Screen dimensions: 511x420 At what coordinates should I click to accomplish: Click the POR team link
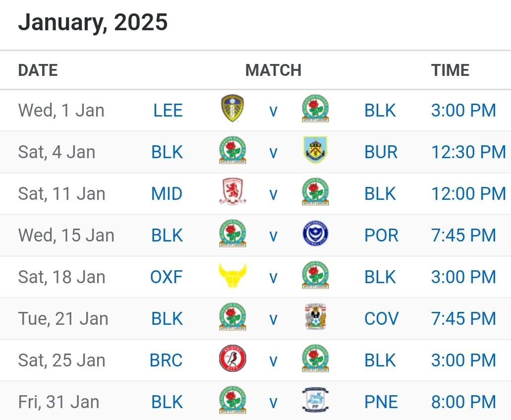click(x=381, y=236)
